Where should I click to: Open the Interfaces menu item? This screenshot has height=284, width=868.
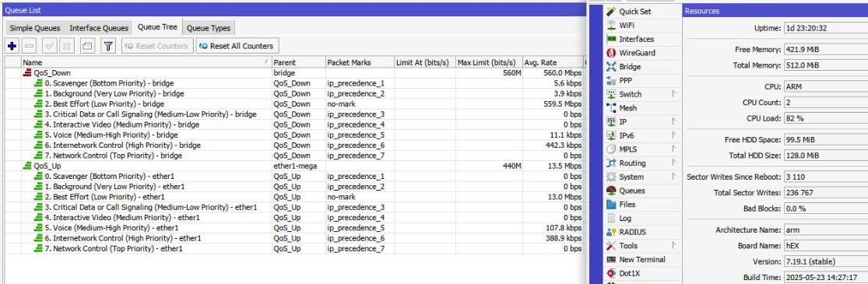[x=636, y=40]
